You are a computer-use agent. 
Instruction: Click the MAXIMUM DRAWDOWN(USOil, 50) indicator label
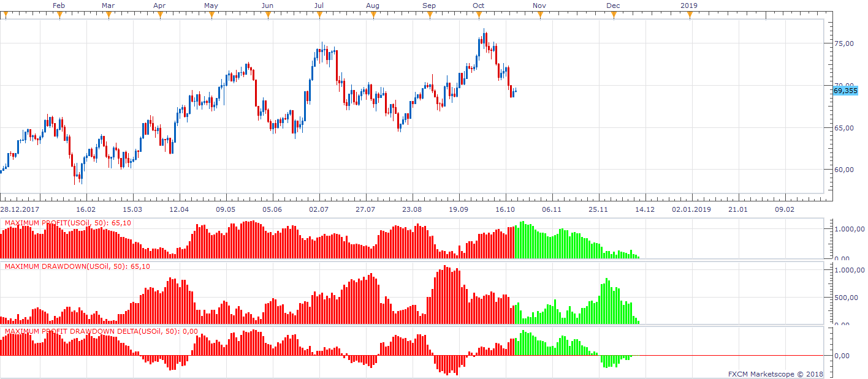(x=77, y=266)
